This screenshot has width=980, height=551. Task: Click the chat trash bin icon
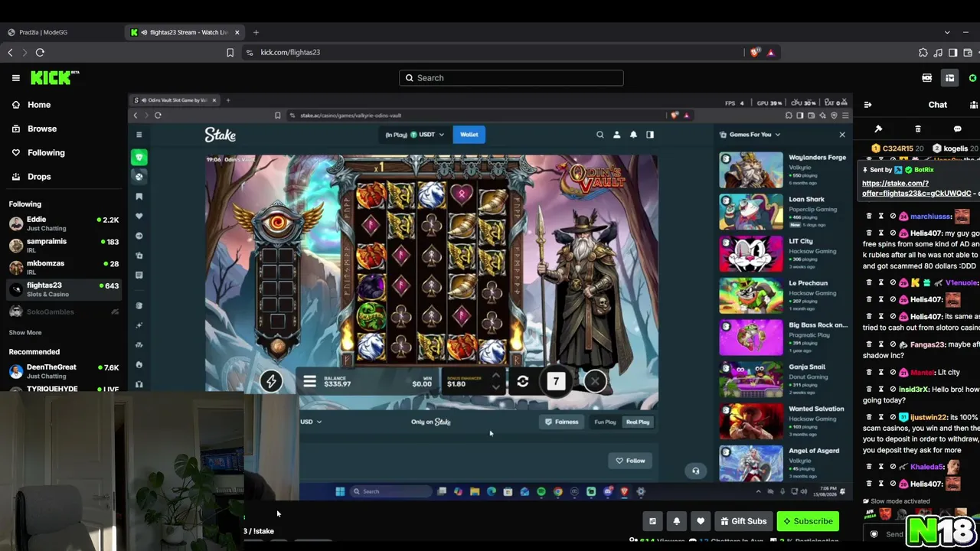point(918,129)
